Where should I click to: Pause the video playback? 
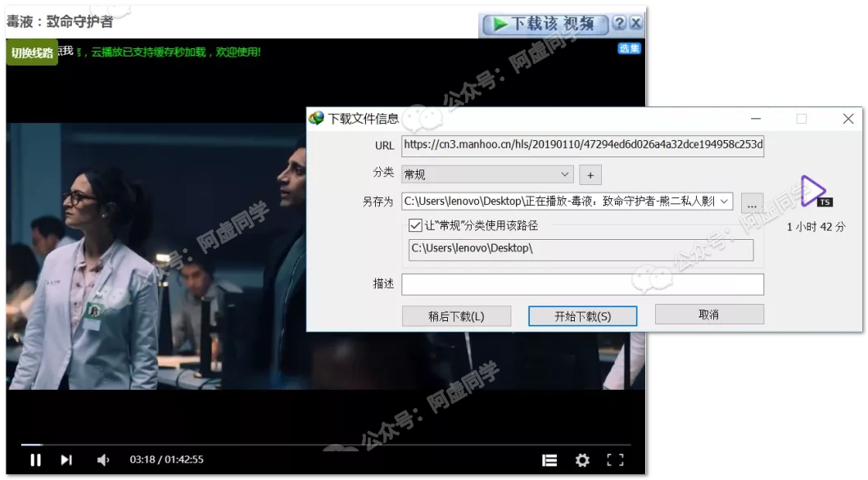coord(35,460)
